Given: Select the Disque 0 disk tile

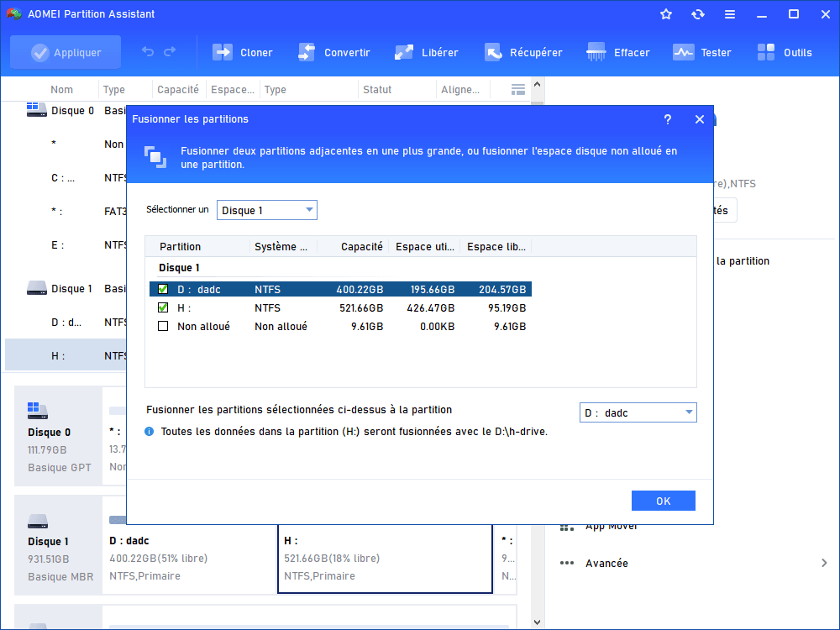Looking at the screenshot, I should pyautogui.click(x=59, y=436).
